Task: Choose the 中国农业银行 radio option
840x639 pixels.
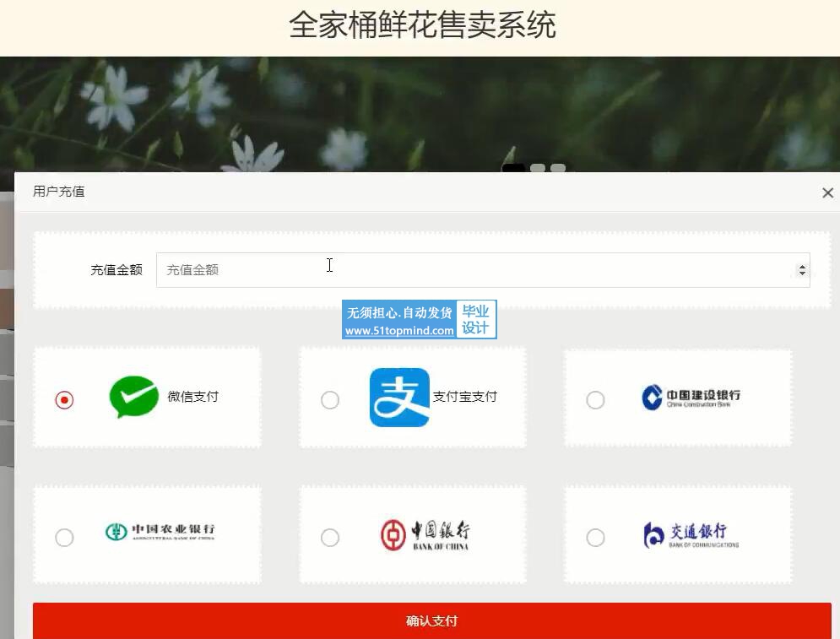Action: click(64, 538)
